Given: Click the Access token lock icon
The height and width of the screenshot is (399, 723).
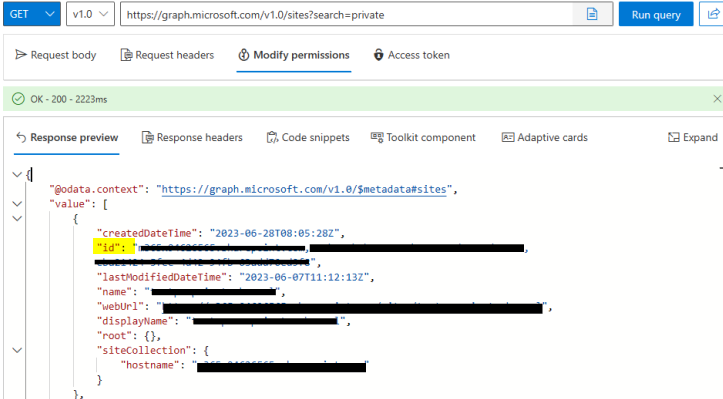Looking at the screenshot, I should 378,55.
